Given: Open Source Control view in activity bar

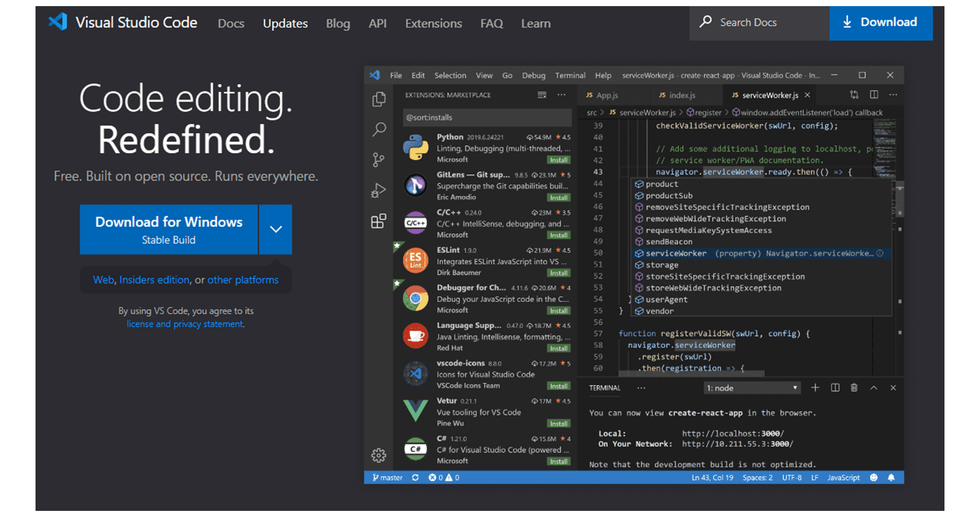Looking at the screenshot, I should 379,160.
